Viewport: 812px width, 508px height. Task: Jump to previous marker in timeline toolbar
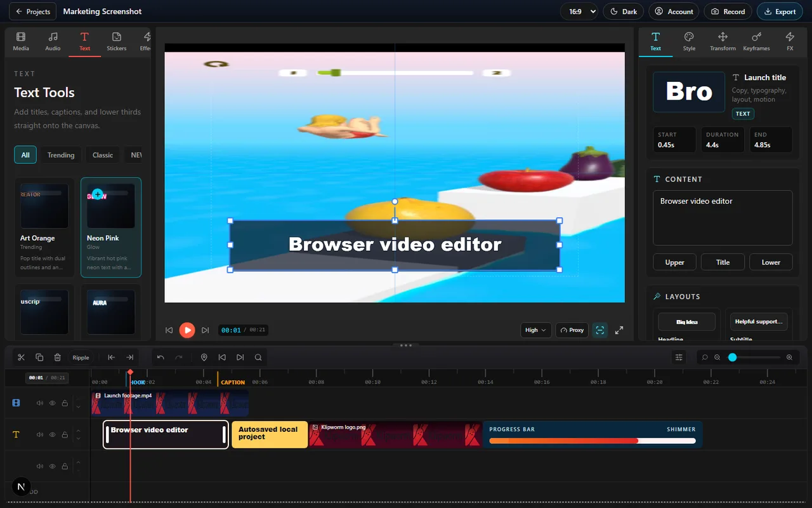coord(222,358)
